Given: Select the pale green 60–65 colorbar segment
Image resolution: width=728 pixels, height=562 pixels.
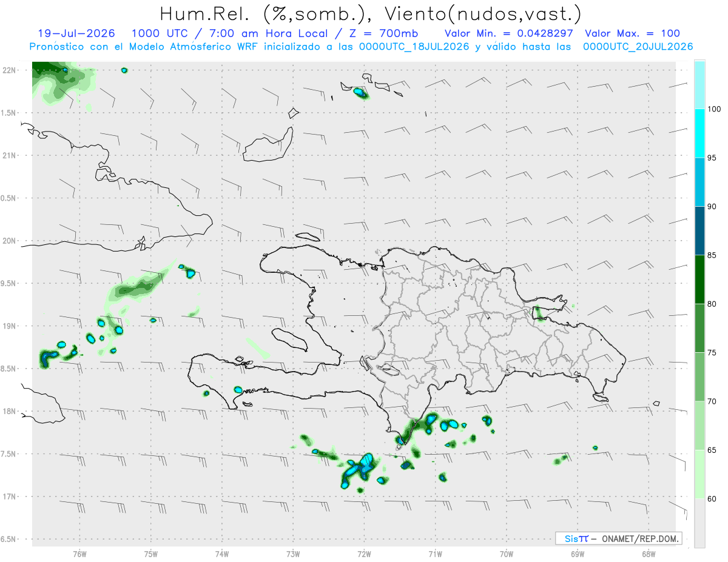Looking at the screenshot, I should 699,474.
